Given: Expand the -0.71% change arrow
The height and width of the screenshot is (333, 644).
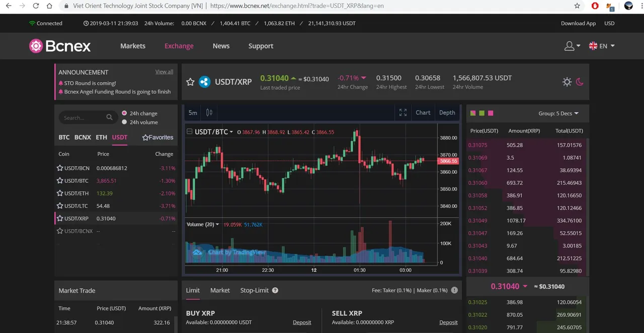Looking at the screenshot, I should [x=364, y=78].
